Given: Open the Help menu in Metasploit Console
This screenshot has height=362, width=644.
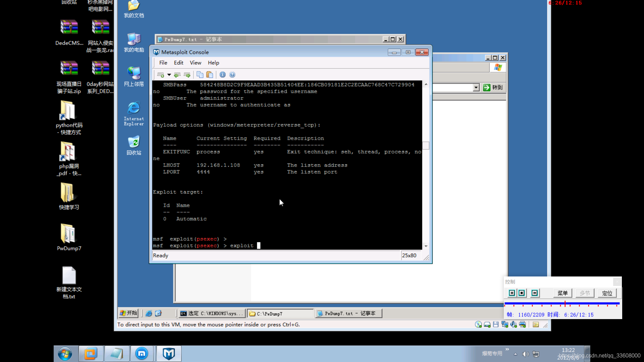Looking at the screenshot, I should 213,63.
